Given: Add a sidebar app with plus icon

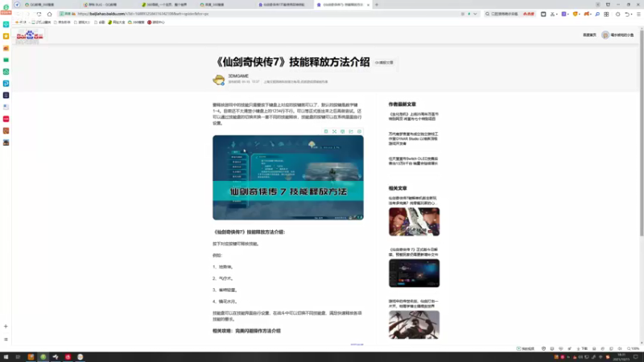Looking at the screenshot, I should 6,327.
